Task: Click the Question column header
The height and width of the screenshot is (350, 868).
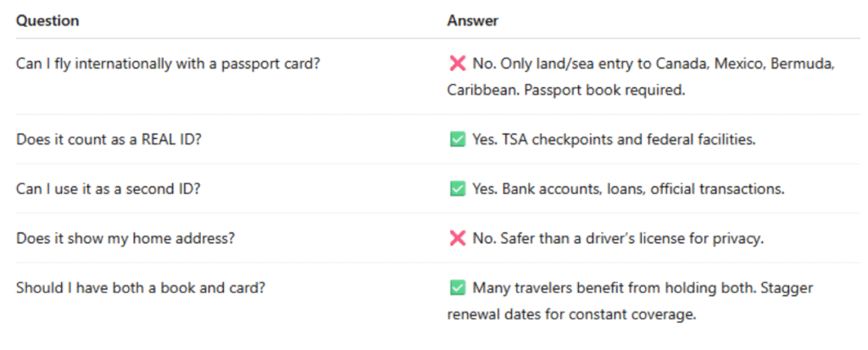Action: (47, 19)
